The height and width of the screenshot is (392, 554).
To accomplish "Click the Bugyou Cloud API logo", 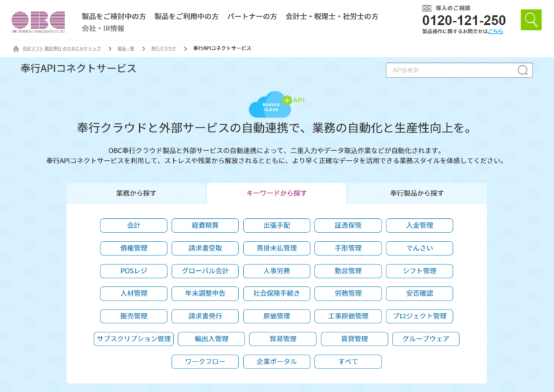I will pyautogui.click(x=276, y=105).
